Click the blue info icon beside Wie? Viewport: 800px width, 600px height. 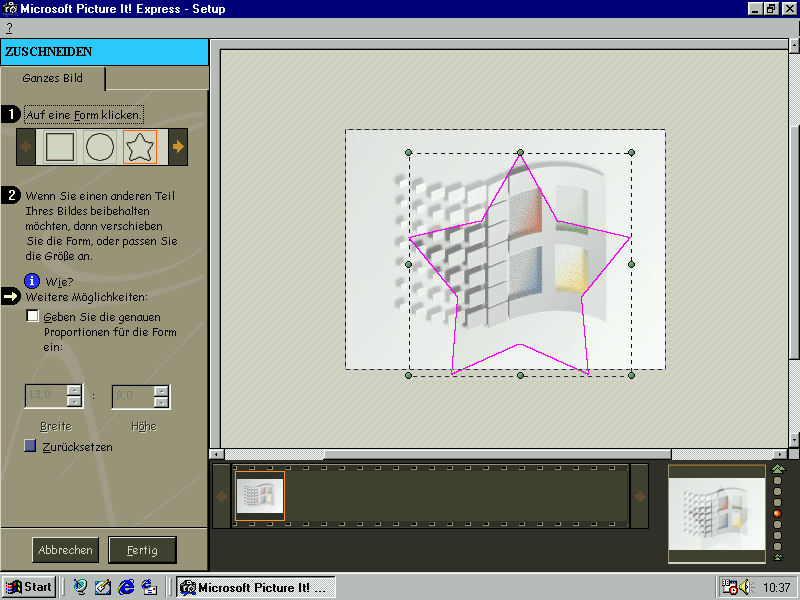pyautogui.click(x=33, y=281)
